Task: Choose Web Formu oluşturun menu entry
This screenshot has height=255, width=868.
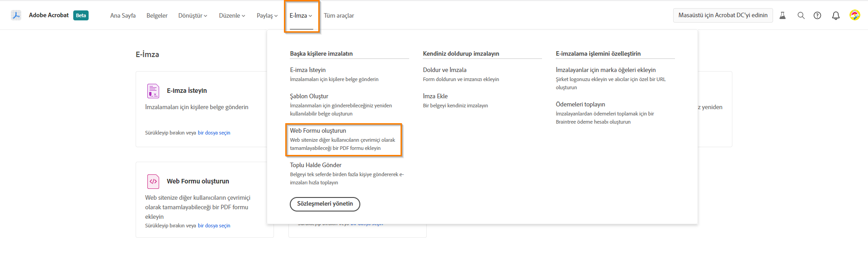Action: pos(318,130)
